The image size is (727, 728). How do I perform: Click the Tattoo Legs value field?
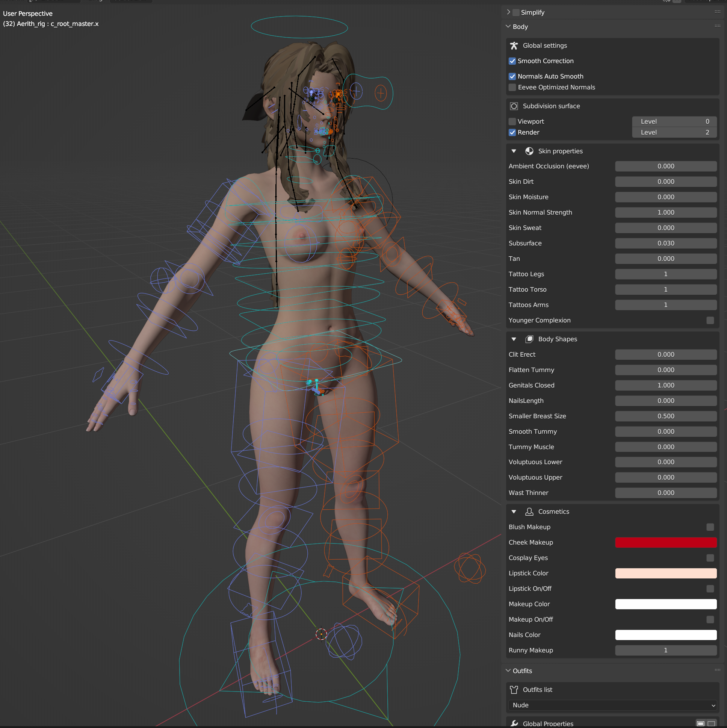(x=666, y=275)
